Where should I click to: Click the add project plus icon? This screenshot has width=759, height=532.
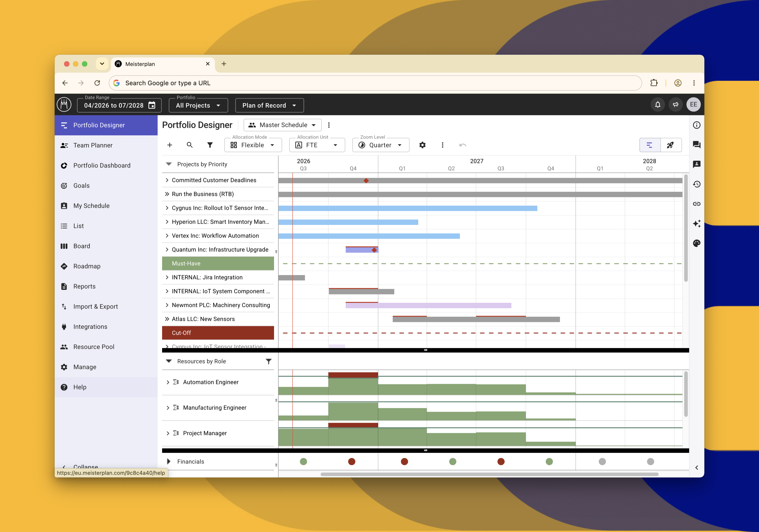pyautogui.click(x=169, y=145)
